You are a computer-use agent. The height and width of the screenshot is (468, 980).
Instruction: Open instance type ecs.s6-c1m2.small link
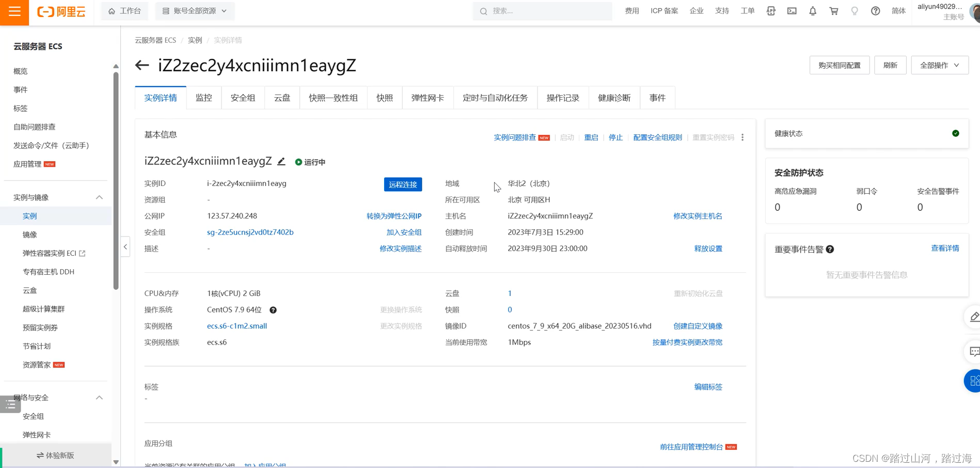click(x=237, y=326)
